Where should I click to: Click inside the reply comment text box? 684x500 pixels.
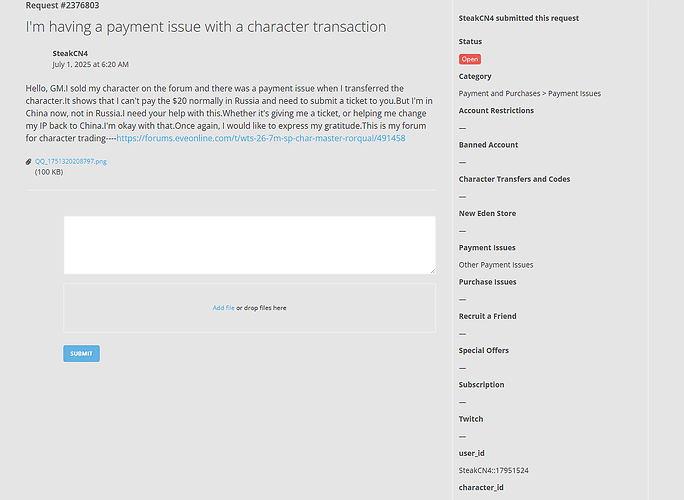[x=250, y=245]
